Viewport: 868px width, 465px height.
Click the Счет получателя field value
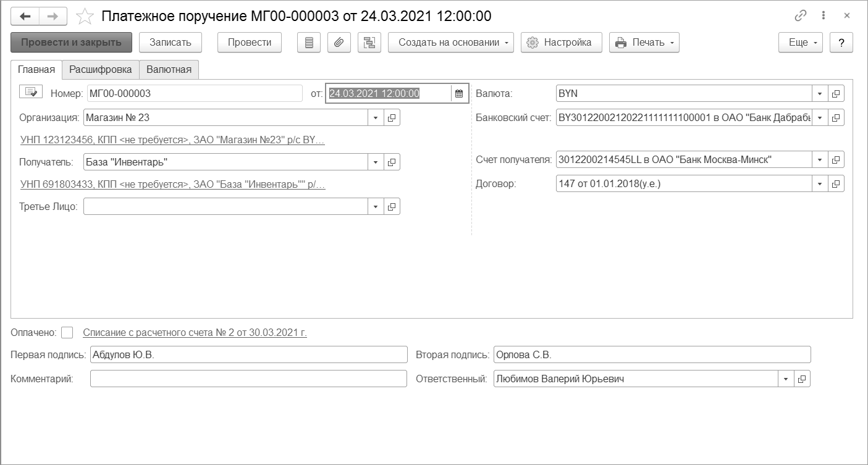[684, 159]
